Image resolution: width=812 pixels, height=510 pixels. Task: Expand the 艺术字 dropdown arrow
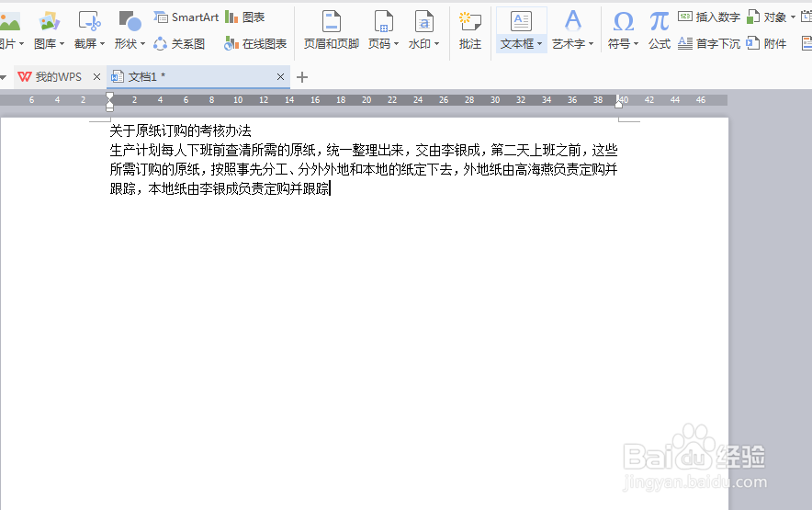click(x=592, y=44)
